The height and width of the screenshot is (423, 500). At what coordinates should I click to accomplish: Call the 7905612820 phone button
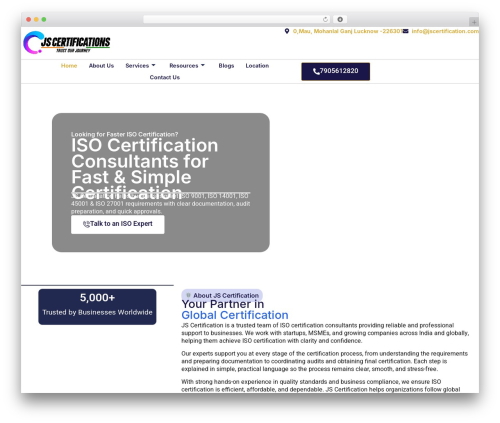tap(336, 71)
